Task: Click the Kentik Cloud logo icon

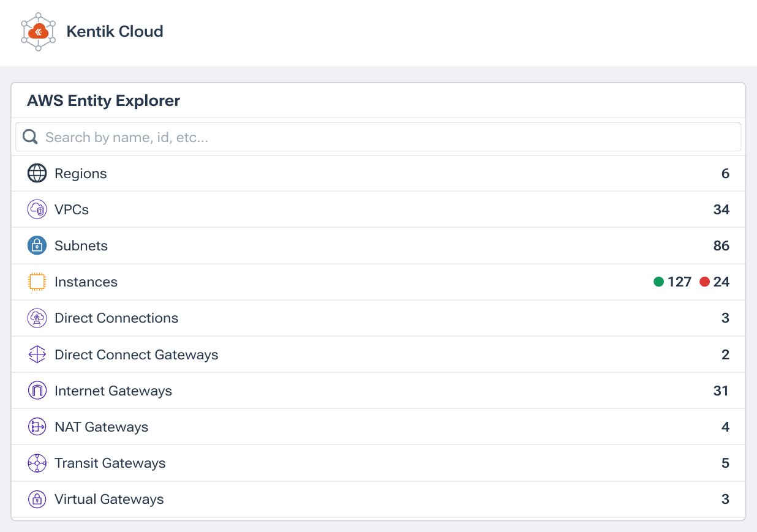Action: 38,32
